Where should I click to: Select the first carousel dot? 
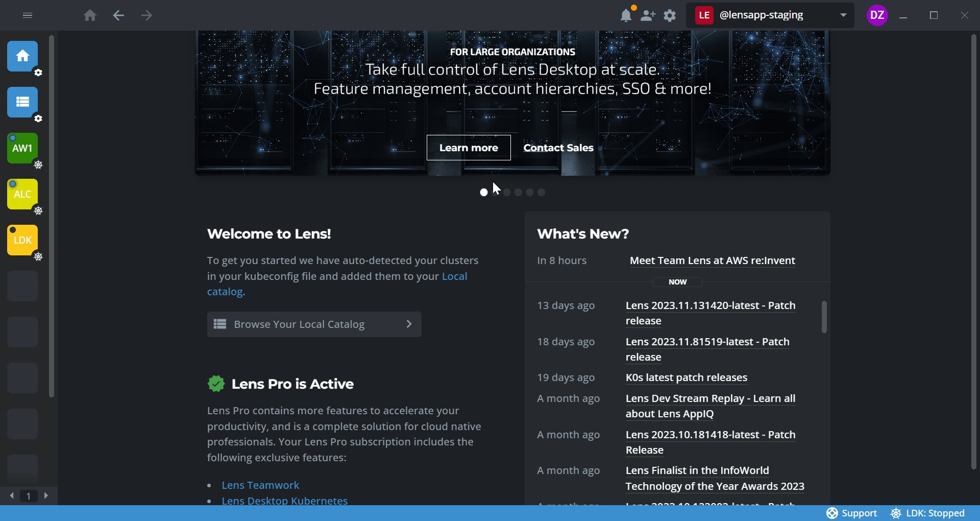tap(484, 193)
